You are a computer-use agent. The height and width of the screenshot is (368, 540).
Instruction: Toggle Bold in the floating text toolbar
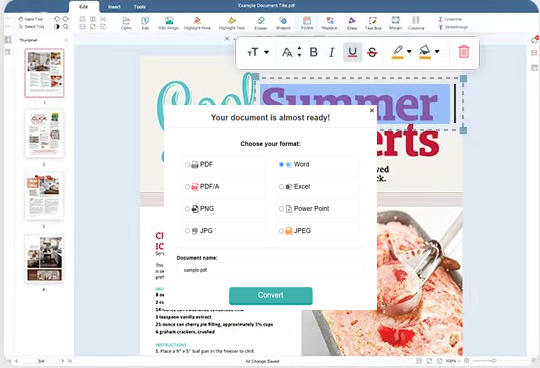pos(313,52)
